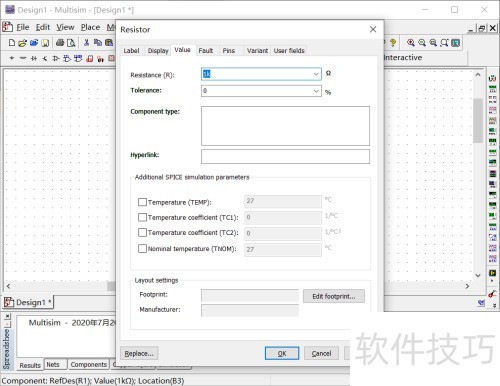Click Cancel button in Resistor dialog
This screenshot has width=500, height=386.
[x=321, y=353]
